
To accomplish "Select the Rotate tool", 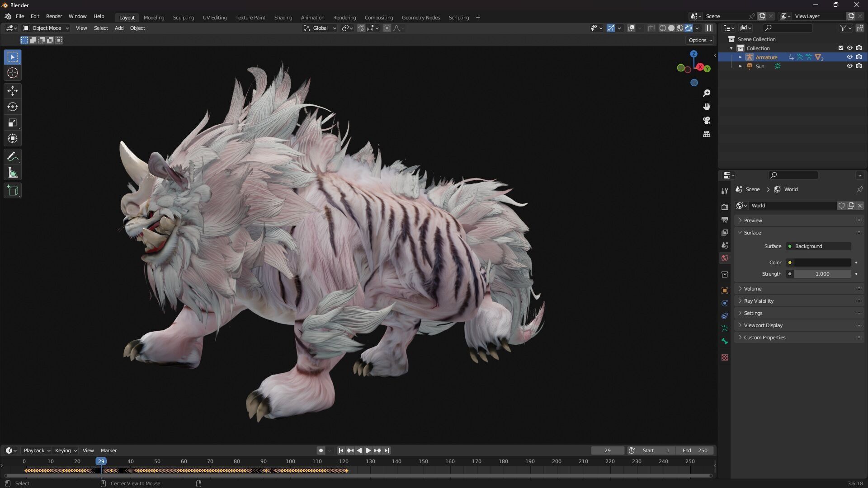I will click(13, 107).
